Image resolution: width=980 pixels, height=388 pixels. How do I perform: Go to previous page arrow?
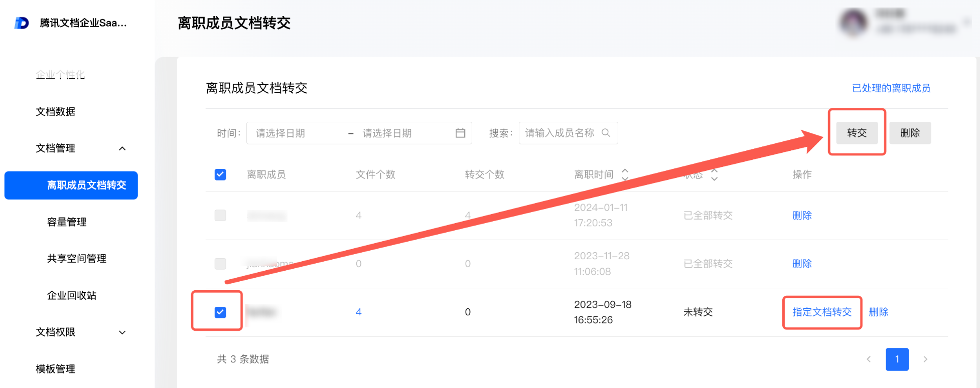[x=869, y=359]
